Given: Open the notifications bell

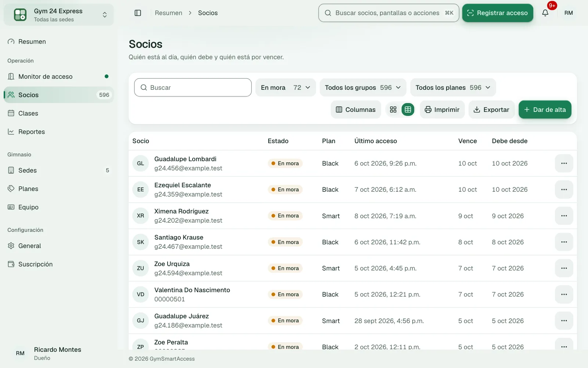Looking at the screenshot, I should point(545,13).
